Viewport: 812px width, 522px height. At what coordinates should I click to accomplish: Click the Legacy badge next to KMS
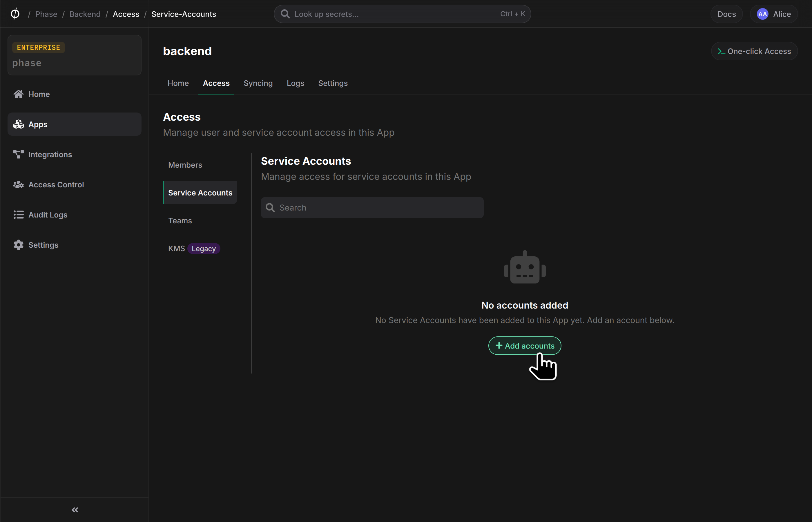click(204, 249)
